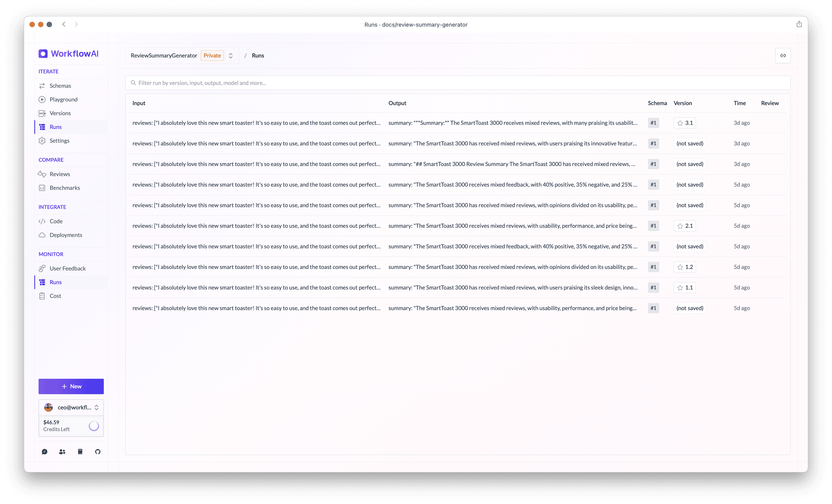Open Deployments in the Integrate section
This screenshot has width=832, height=504.
click(x=65, y=235)
